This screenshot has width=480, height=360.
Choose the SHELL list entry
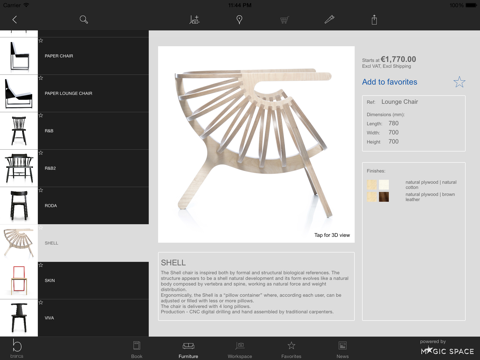(x=93, y=243)
